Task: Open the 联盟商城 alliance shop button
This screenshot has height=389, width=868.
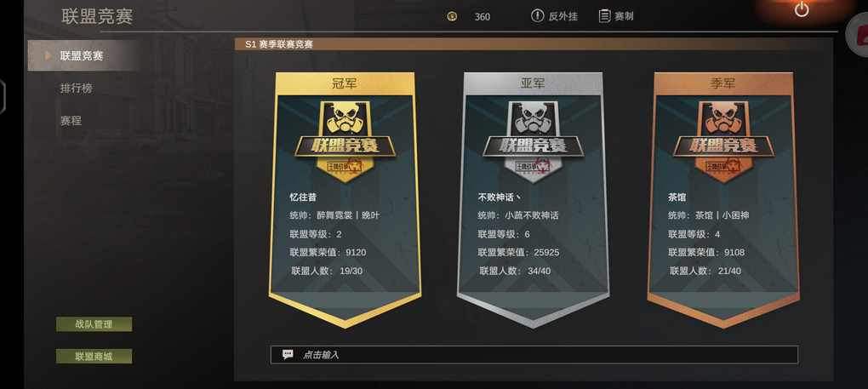Action: click(x=94, y=357)
